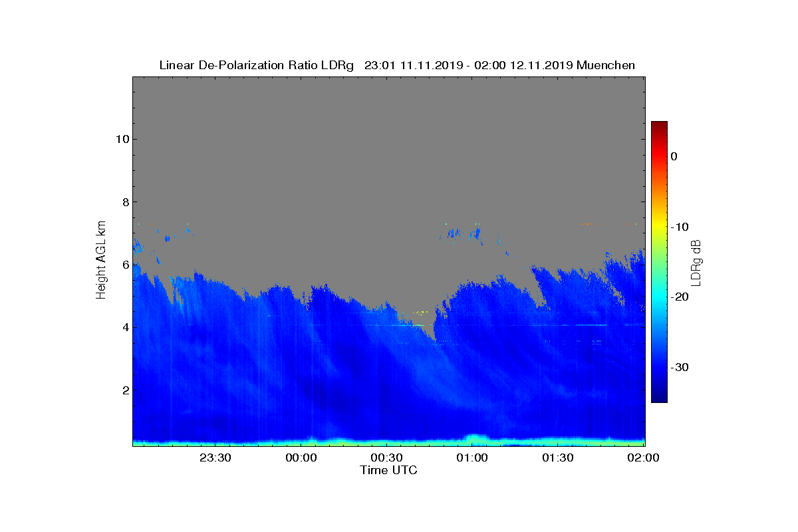The height and width of the screenshot is (532, 798).
Task: Click the colorbar label LDRg dB
Action: (696, 263)
